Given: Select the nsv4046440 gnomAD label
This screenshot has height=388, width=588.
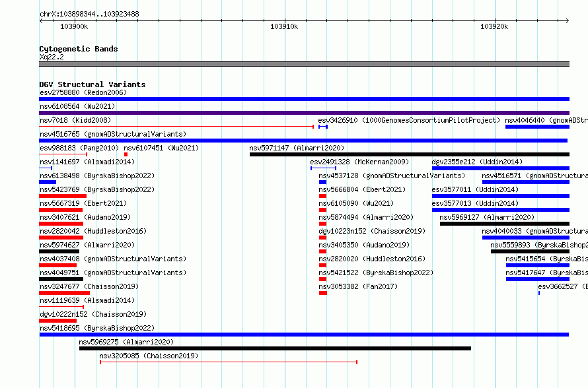Looking at the screenshot, I should coord(546,120).
